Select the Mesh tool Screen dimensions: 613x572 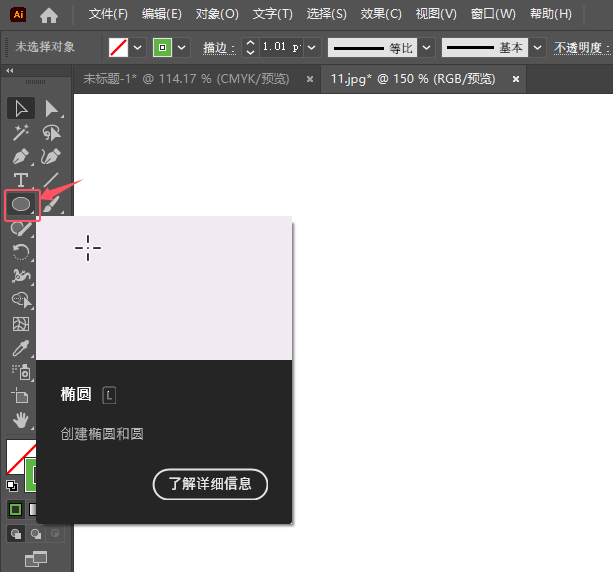20,324
